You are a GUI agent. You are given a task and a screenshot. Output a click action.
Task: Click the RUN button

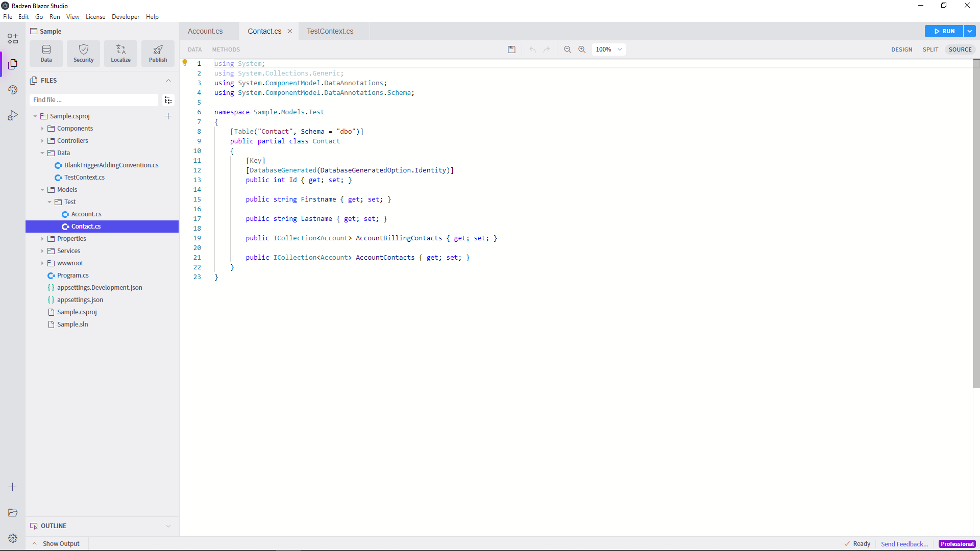pos(944,31)
